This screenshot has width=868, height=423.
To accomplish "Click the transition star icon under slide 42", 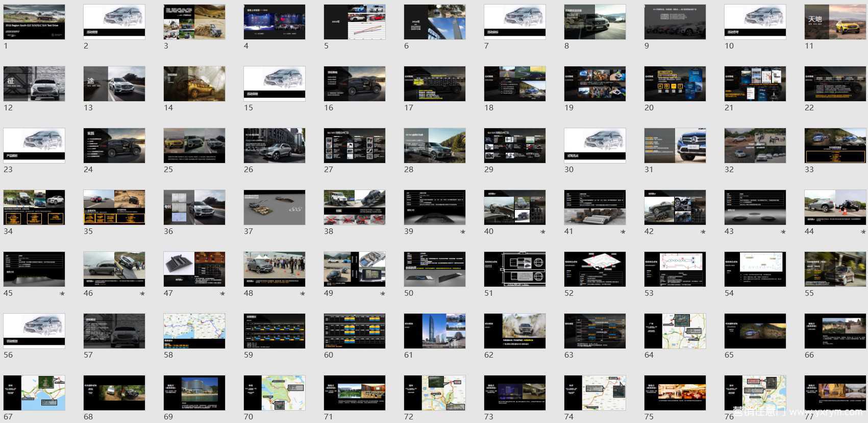I will pos(703,232).
